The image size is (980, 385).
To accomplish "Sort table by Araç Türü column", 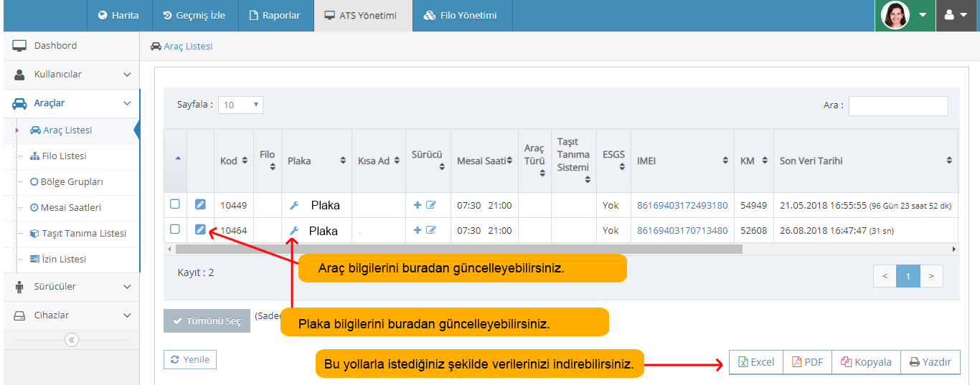I will pos(534,161).
